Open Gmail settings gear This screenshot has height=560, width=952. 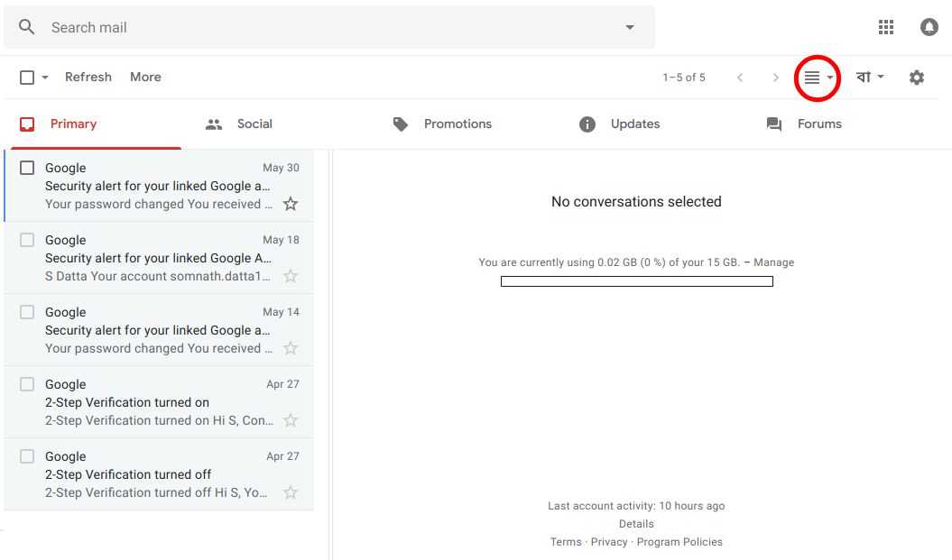click(x=917, y=78)
